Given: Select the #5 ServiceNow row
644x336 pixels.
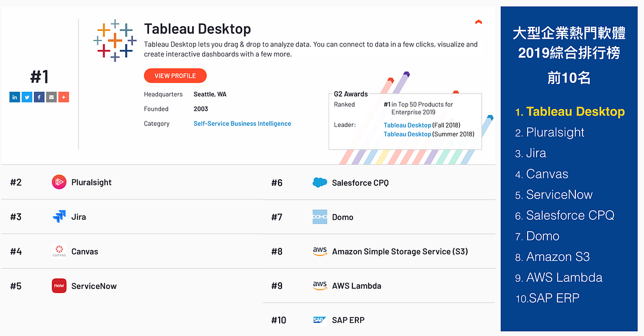Looking at the screenshot, I should tap(132, 286).
